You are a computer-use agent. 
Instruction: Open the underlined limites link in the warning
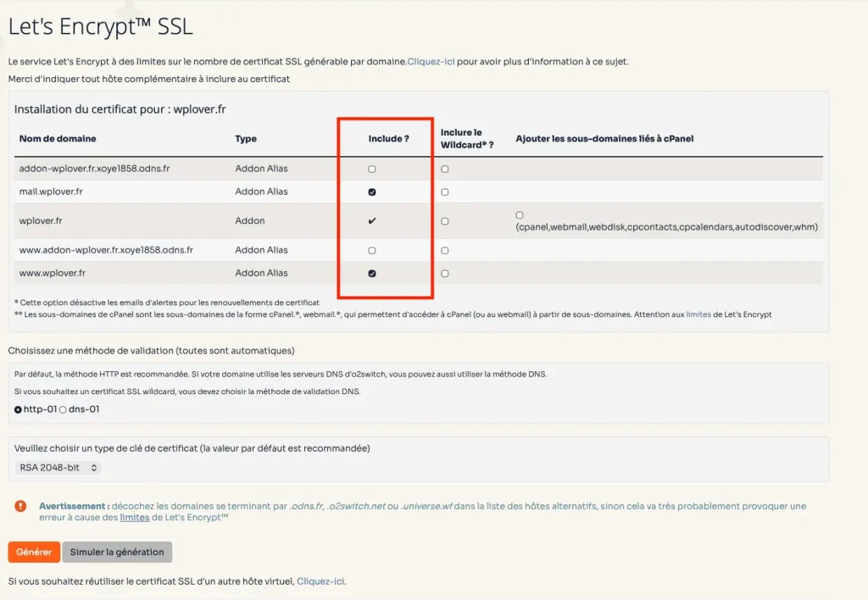(x=135, y=518)
